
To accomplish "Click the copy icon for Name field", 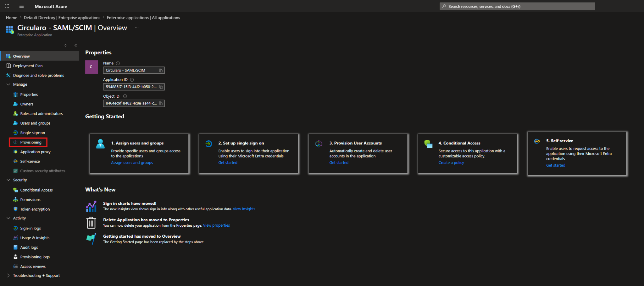I will pos(161,70).
